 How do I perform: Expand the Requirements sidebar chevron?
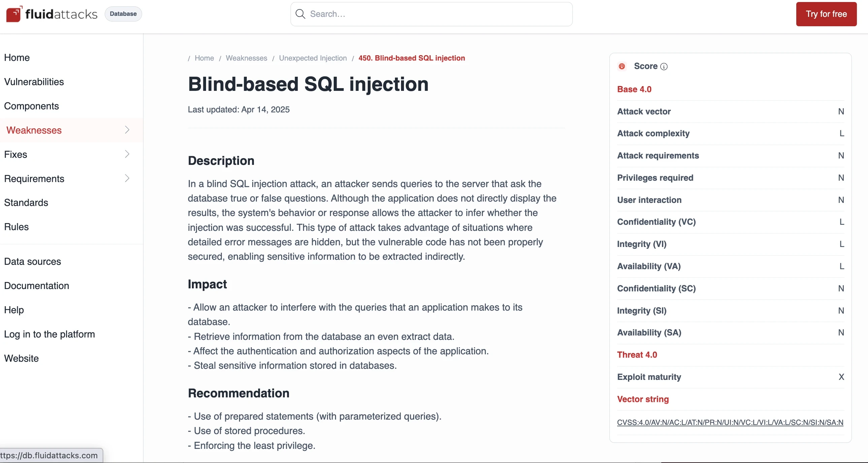(127, 178)
